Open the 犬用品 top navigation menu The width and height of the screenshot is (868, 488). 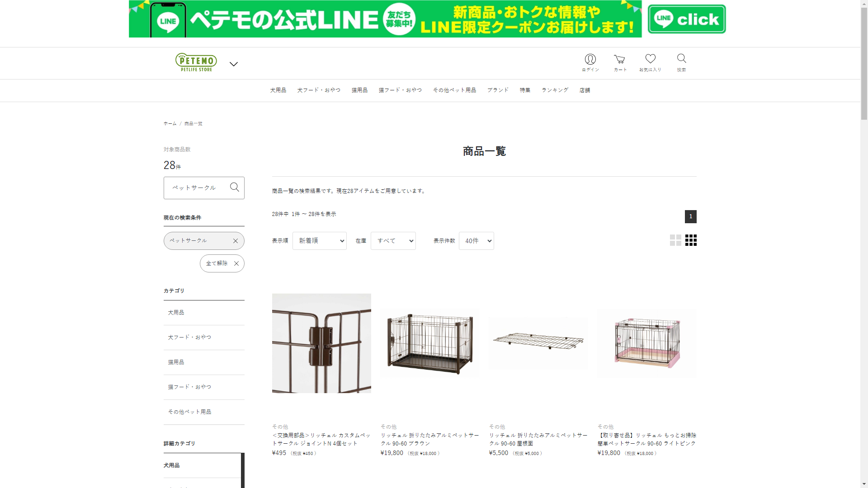click(278, 90)
